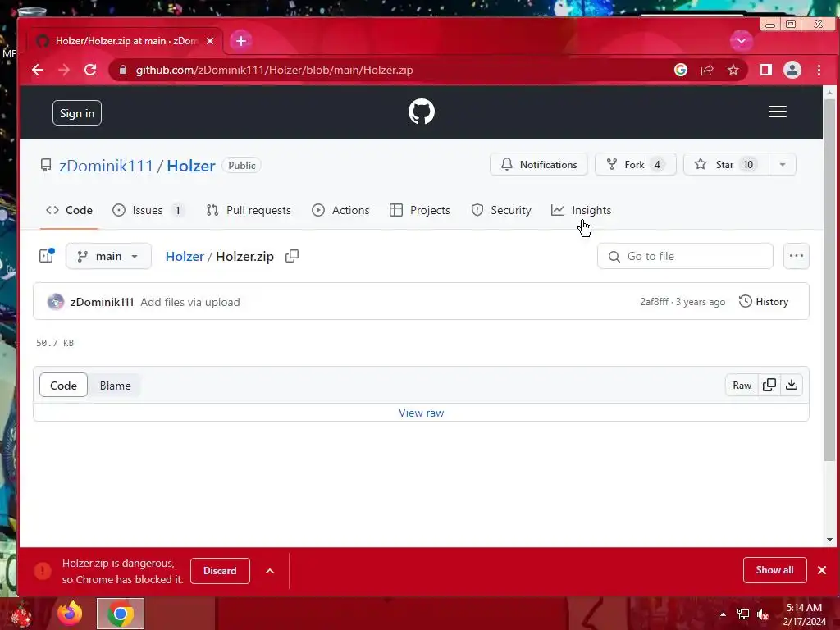Open Chrome tab search dropdown
This screenshot has width=840, height=630.
tap(742, 41)
